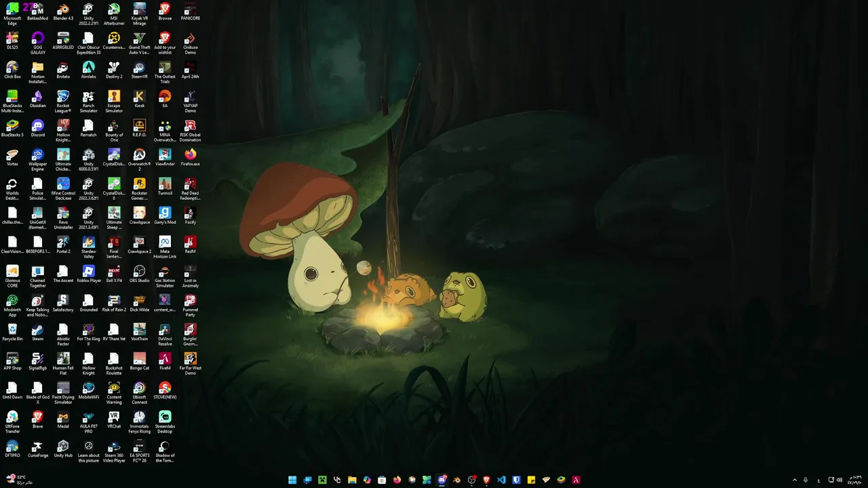
Task: Open File Explorer from the taskbar
Action: pyautogui.click(x=352, y=480)
